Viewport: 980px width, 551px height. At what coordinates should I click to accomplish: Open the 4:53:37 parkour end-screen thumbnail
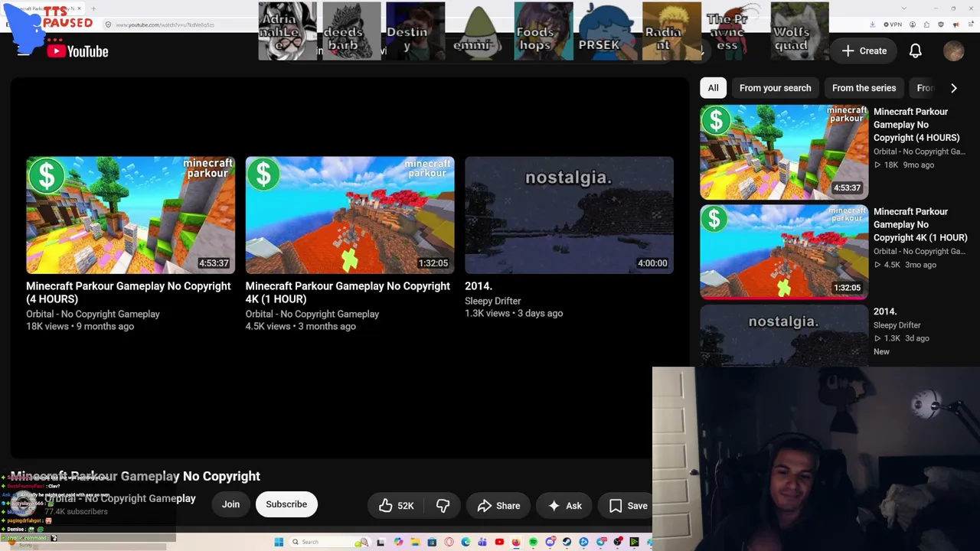131,215
